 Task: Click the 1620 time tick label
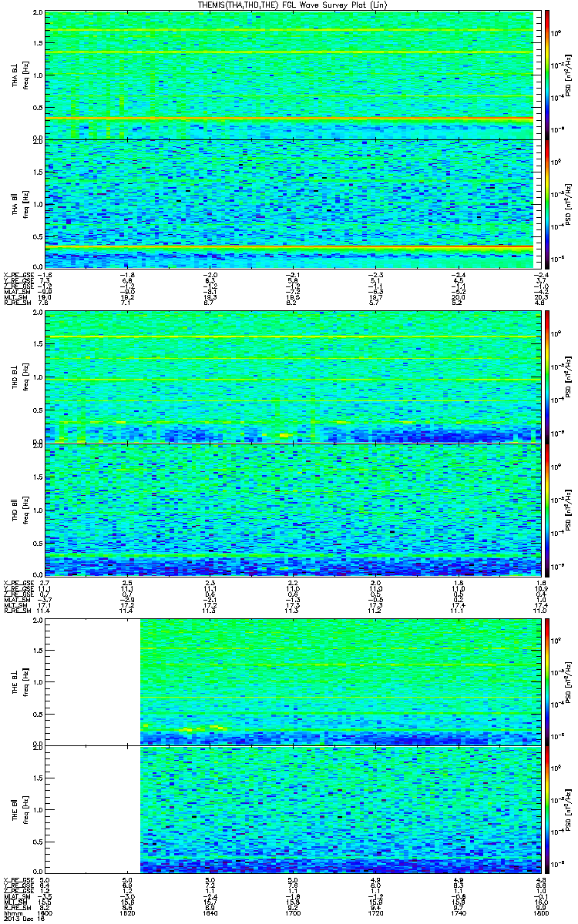[x=127, y=912]
